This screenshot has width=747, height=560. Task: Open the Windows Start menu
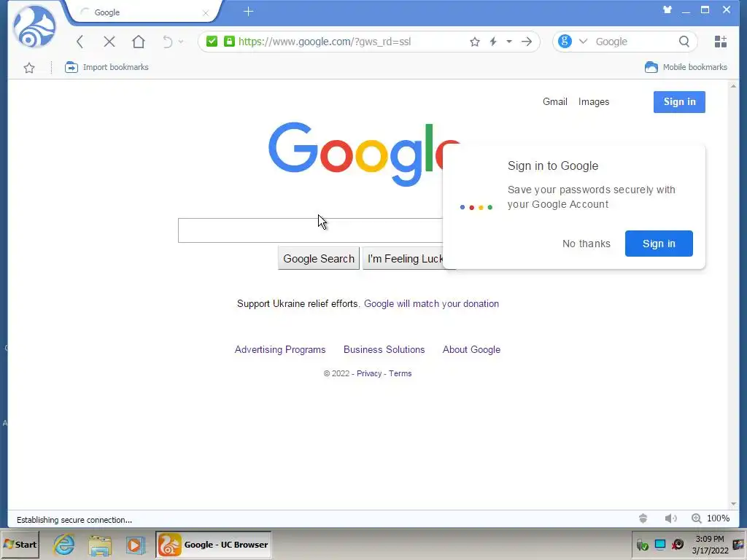(20, 545)
